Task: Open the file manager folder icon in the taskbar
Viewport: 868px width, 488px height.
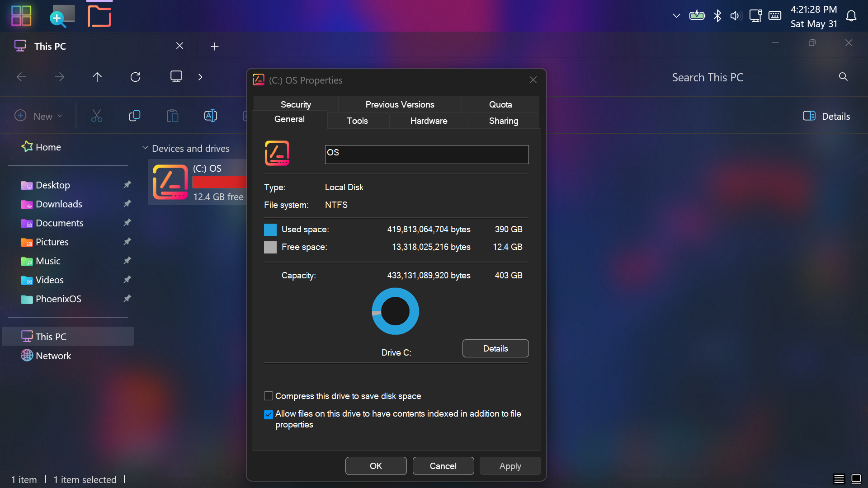Action: (99, 16)
